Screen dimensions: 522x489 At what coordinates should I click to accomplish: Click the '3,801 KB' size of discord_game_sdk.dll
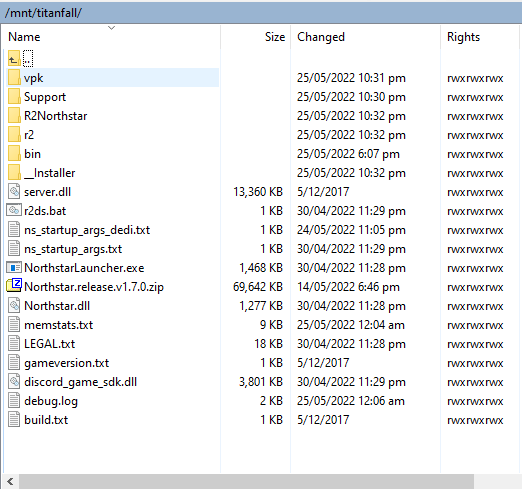[x=261, y=382]
